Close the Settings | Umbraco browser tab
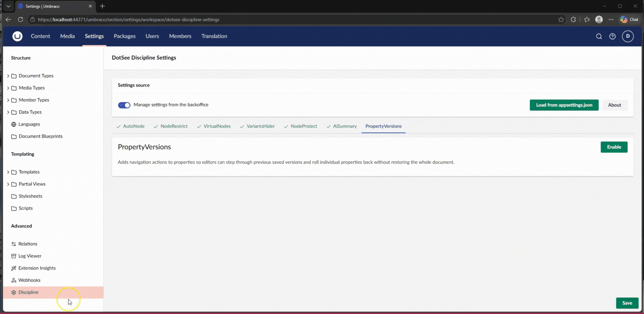 [x=90, y=6]
